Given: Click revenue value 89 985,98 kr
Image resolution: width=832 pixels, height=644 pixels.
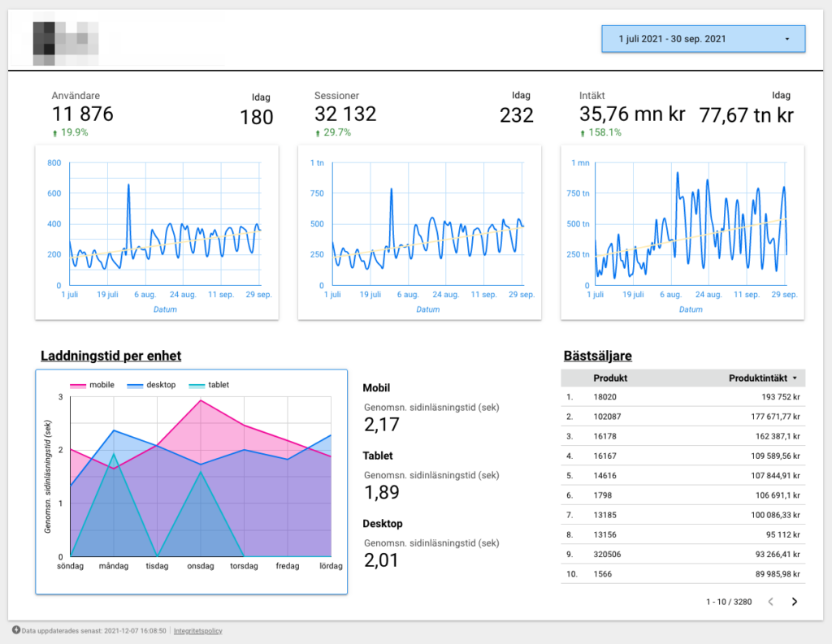Looking at the screenshot, I should coord(778,574).
